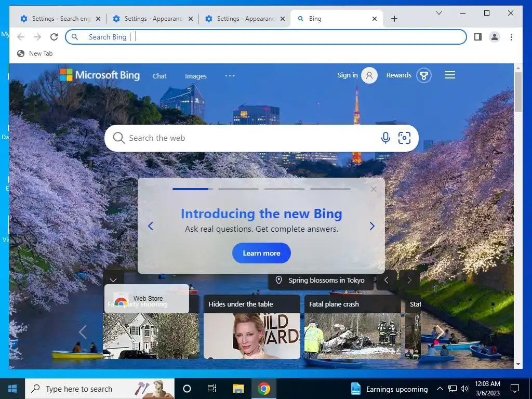Switch to second Settings - Appearance tab
The image size is (532, 399).
(x=153, y=19)
